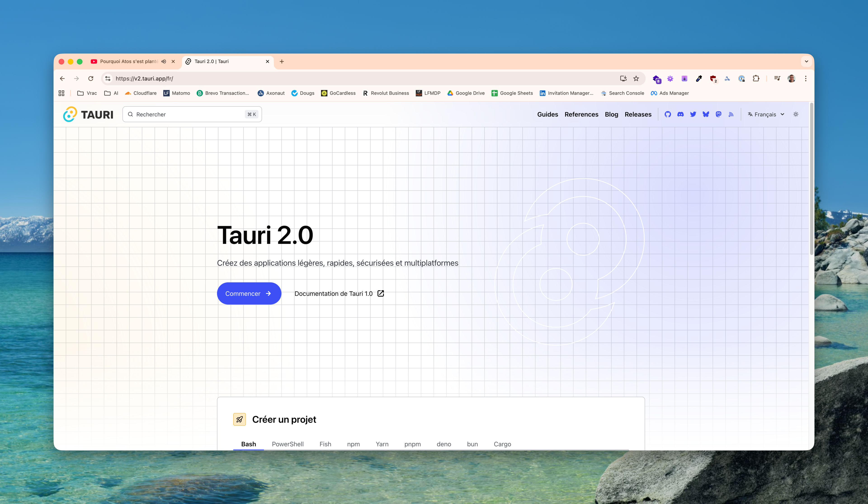Toggle light/dark theme sun icon
The height and width of the screenshot is (504, 868).
pyautogui.click(x=796, y=114)
